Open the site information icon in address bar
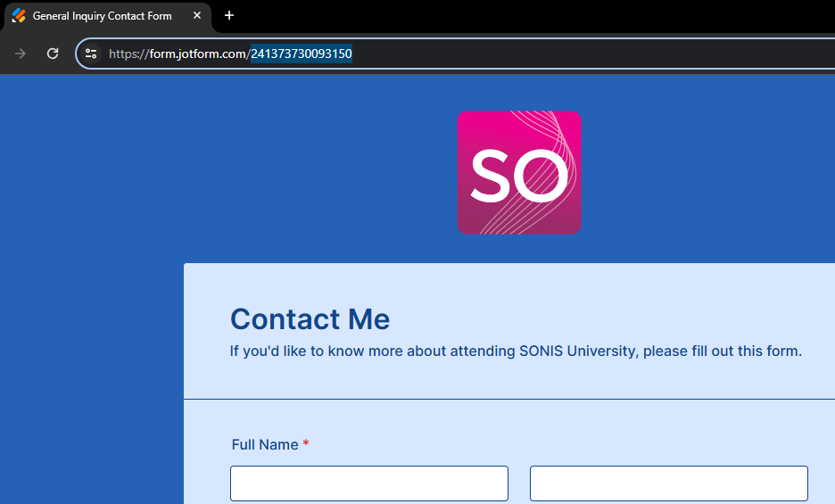The height and width of the screenshot is (504, 835). tap(91, 54)
